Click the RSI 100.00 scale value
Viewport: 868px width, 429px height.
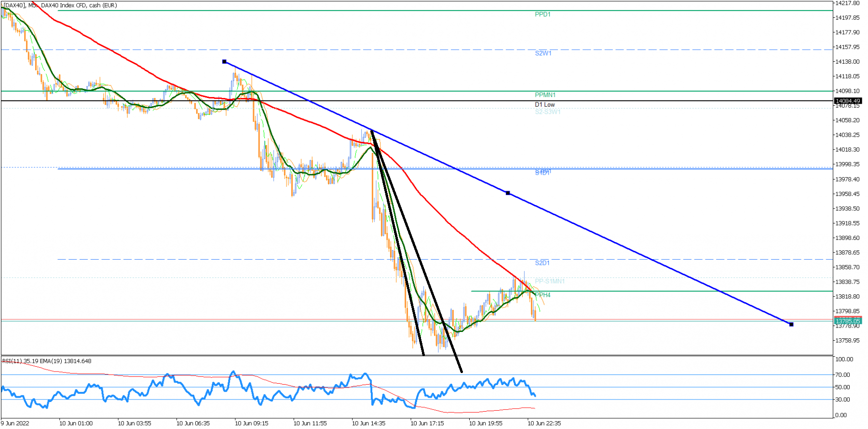click(844, 360)
